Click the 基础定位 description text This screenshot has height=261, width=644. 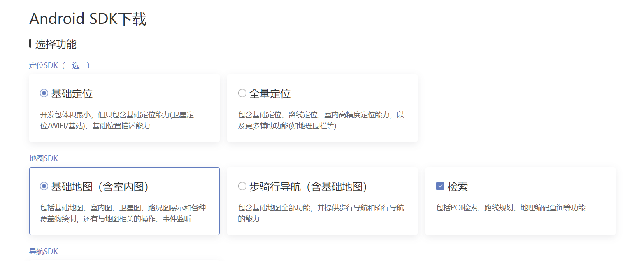(x=120, y=120)
